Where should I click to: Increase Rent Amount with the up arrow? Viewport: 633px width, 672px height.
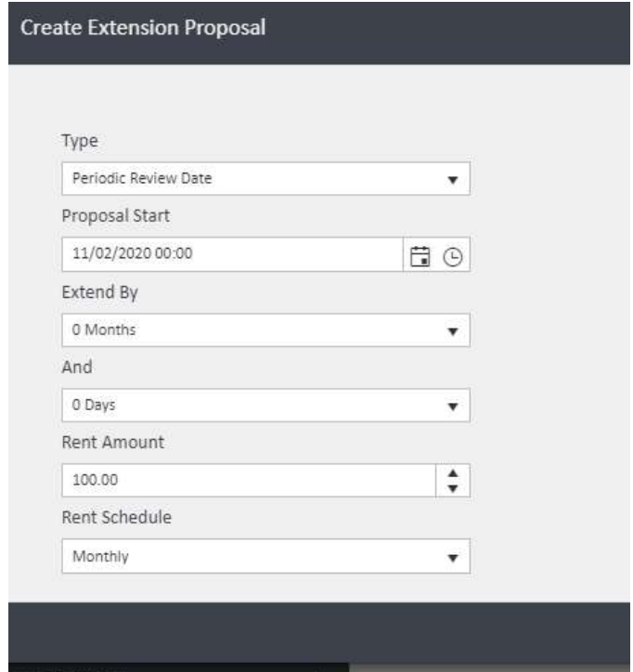point(453,474)
